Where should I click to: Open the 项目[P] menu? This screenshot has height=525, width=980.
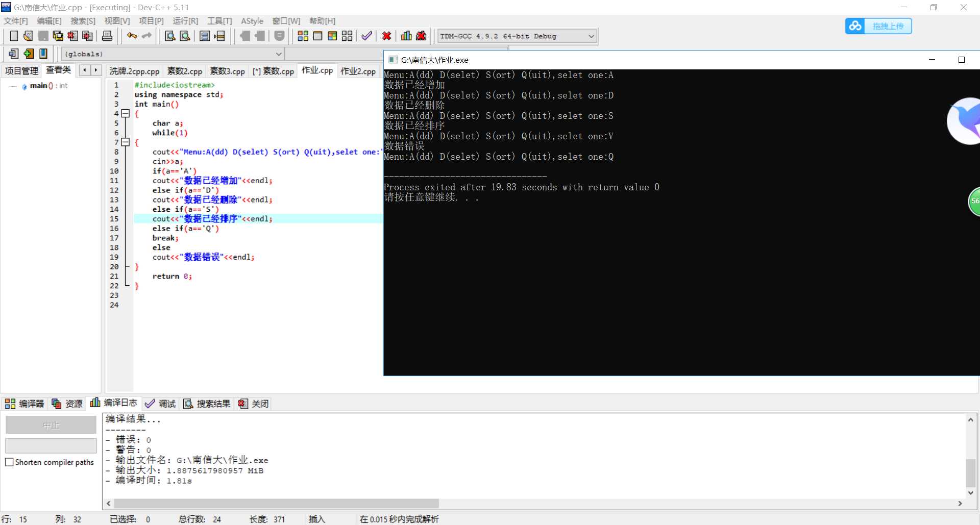click(x=151, y=21)
